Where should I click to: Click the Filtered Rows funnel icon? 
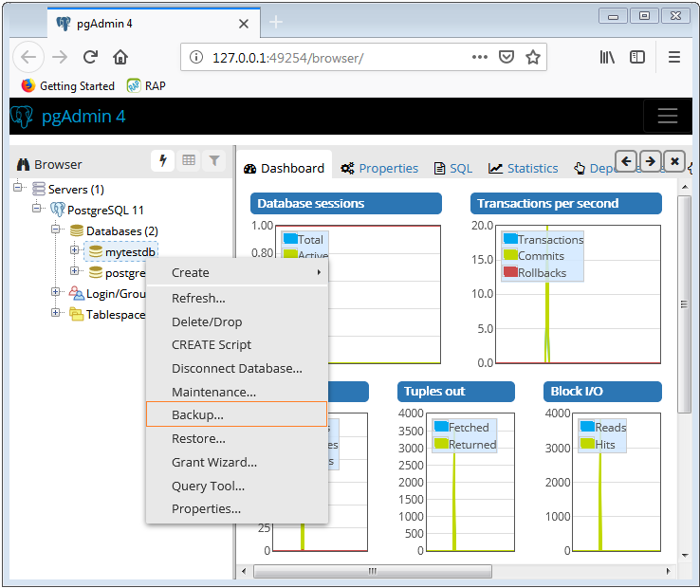click(214, 160)
